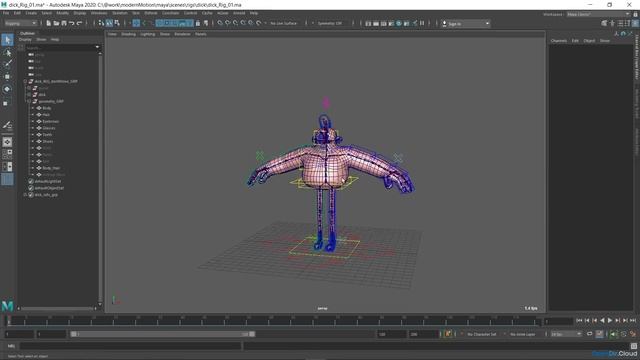The image size is (640, 360).
Task: Expand dick_RIG root group in Outliner
Action: [26, 81]
